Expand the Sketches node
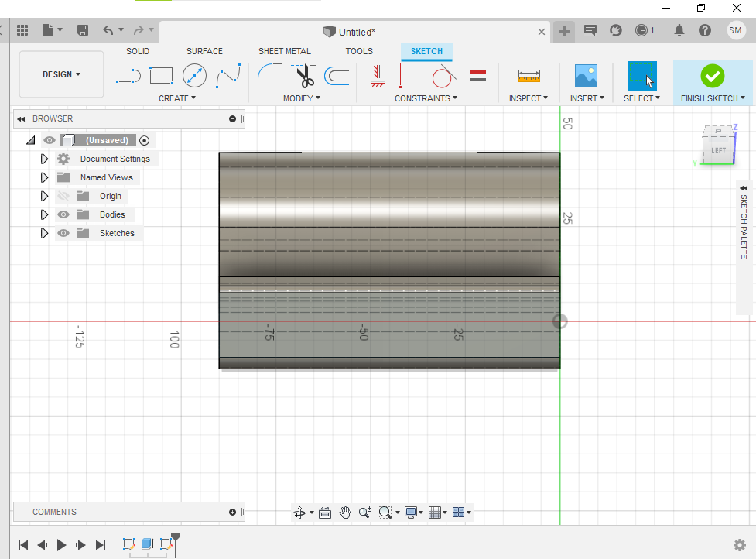 [x=44, y=233]
